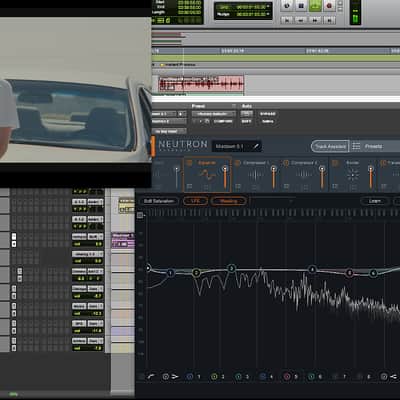The image size is (400, 400).
Task: Toggle the Masking button
Action: (x=229, y=201)
